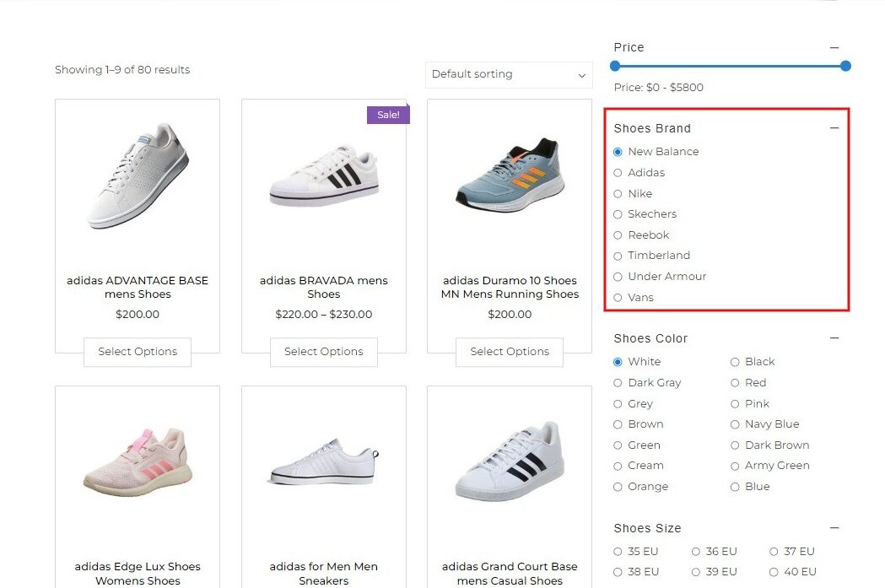Pick the Dark Brown color option
The width and height of the screenshot is (885, 588).
pyautogui.click(x=734, y=445)
